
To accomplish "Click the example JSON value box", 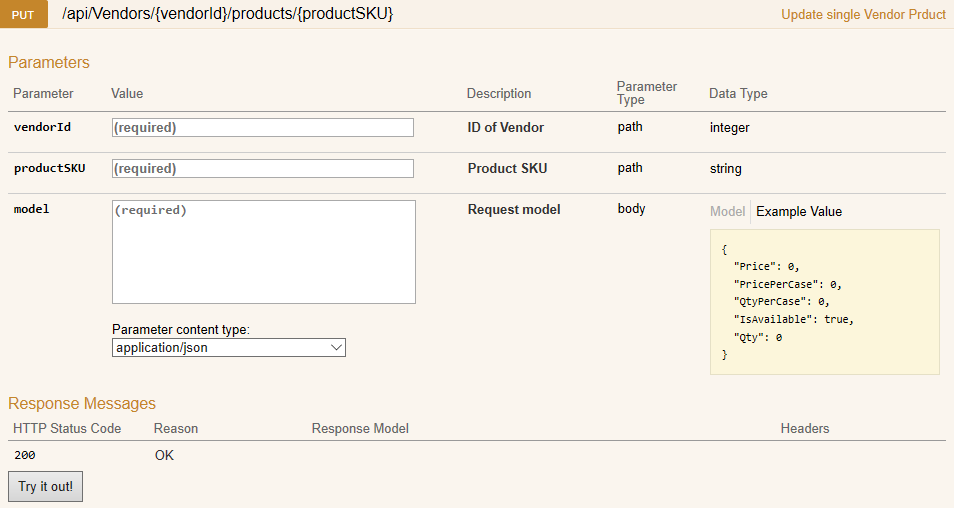I will tap(824, 302).
